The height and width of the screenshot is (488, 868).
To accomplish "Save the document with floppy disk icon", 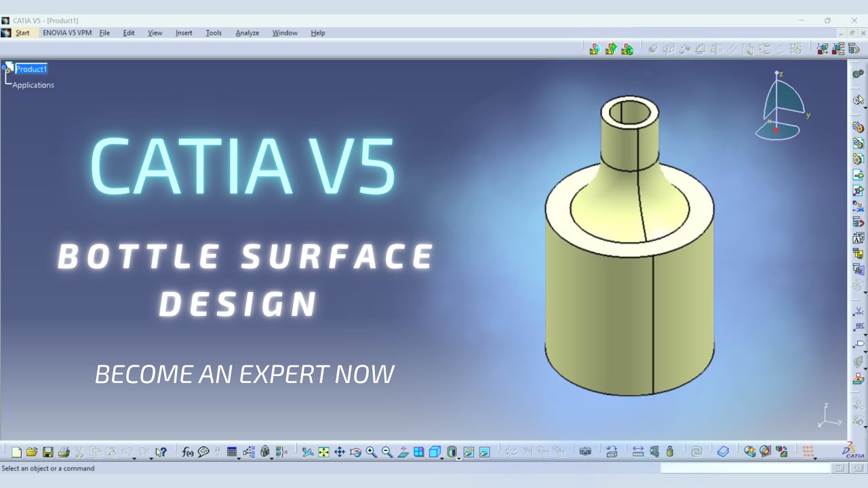I will [x=47, y=452].
